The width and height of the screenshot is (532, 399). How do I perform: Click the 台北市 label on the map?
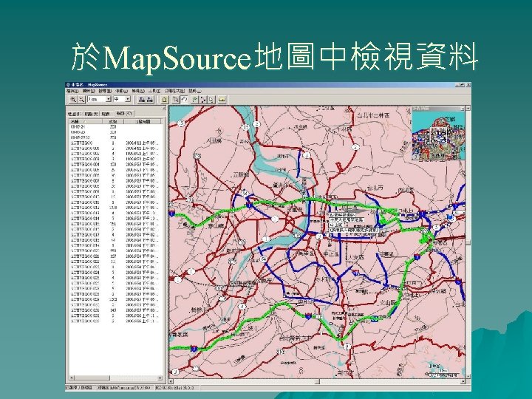click(x=375, y=188)
